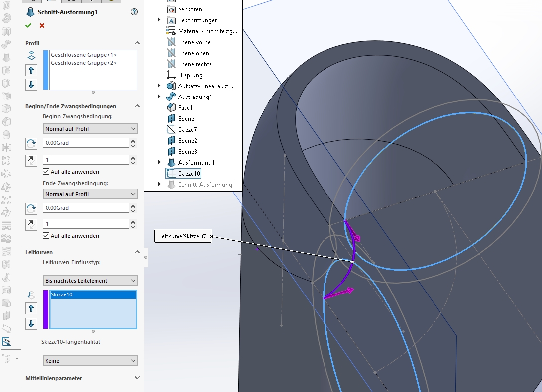Image resolution: width=542 pixels, height=392 pixels.
Task: Move profile down in Profil list
Action: pos(31,84)
